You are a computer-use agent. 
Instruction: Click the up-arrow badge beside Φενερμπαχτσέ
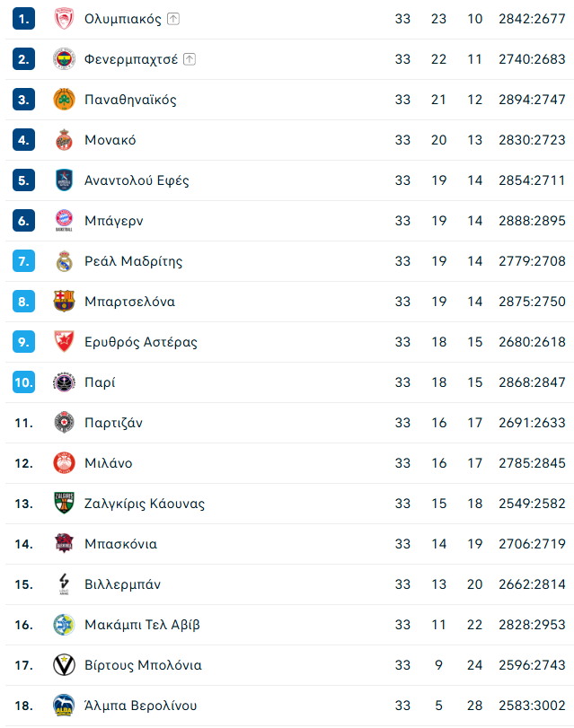(x=190, y=59)
